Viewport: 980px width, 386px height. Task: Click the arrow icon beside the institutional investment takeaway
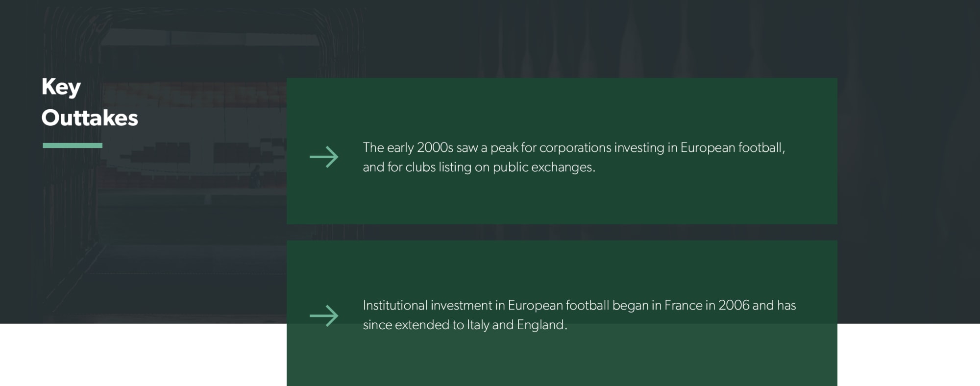pyautogui.click(x=324, y=315)
